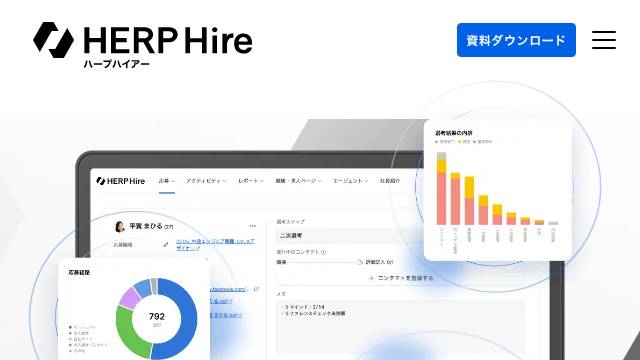Open the レポート dropdown menu
640x360 pixels.
click(251, 181)
